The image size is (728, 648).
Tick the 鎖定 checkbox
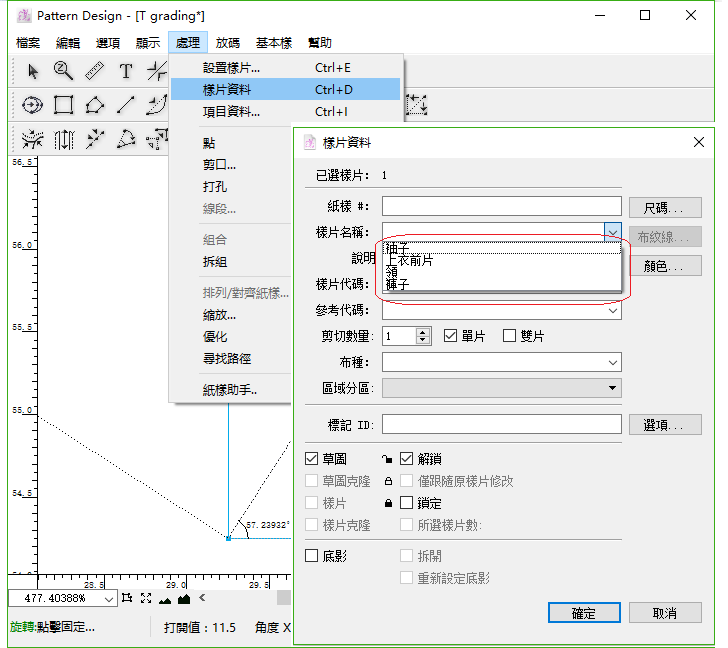[406, 503]
